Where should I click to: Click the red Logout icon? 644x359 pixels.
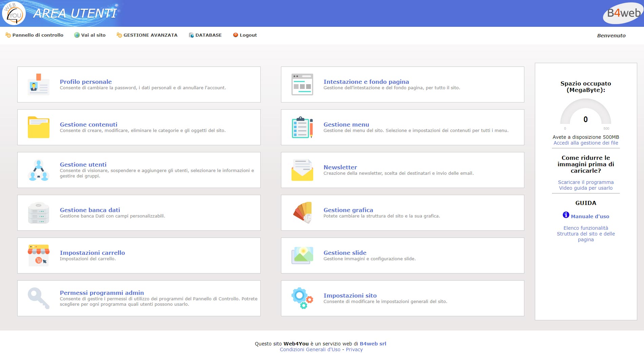click(x=236, y=35)
